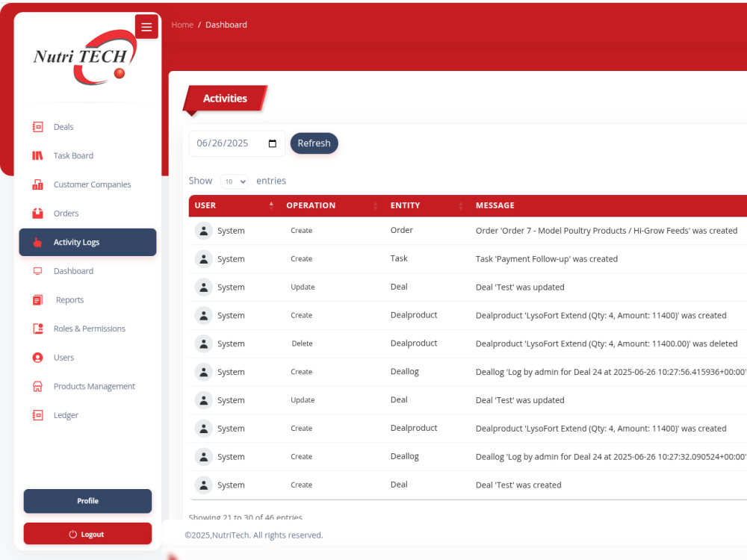The width and height of the screenshot is (747, 560).
Task: Open Reports menu item
Action: pos(87,300)
